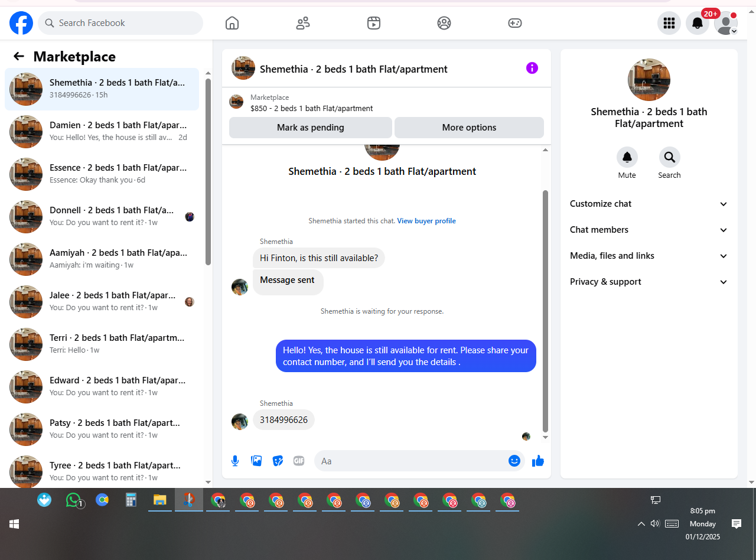Click the "3184996626" message bubble

pyautogui.click(x=283, y=420)
